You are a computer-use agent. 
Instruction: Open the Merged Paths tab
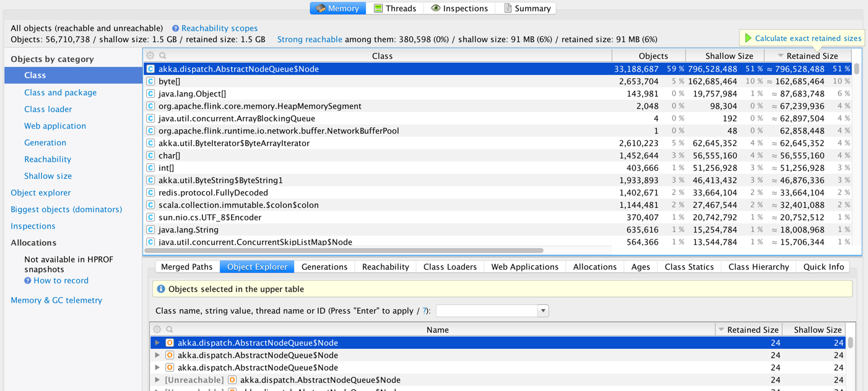pyautogui.click(x=186, y=267)
